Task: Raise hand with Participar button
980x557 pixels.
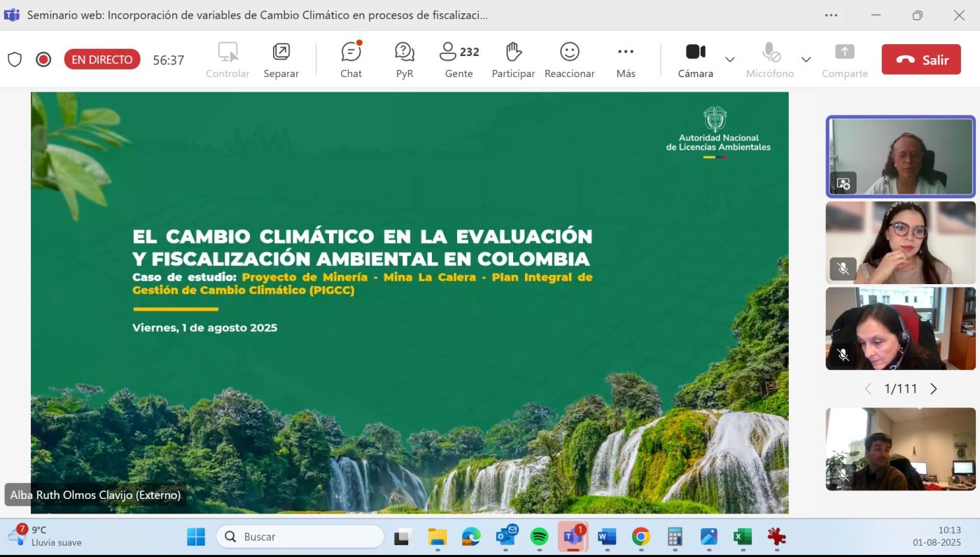Action: coord(513,59)
